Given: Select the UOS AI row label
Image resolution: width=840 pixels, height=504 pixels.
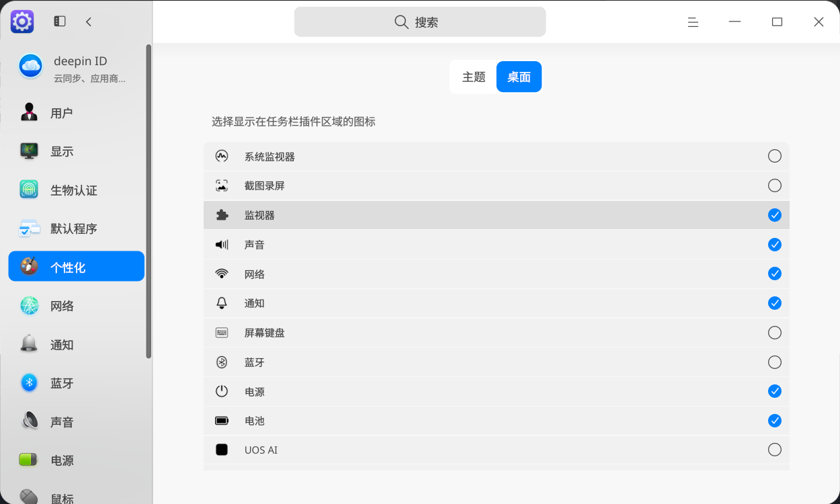Looking at the screenshot, I should click(x=261, y=450).
